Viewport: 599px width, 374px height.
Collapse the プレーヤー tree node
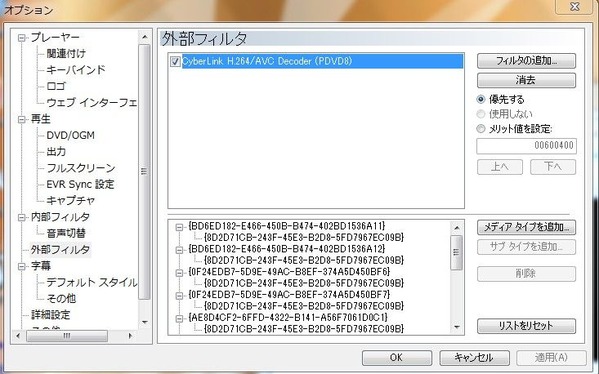(22, 38)
